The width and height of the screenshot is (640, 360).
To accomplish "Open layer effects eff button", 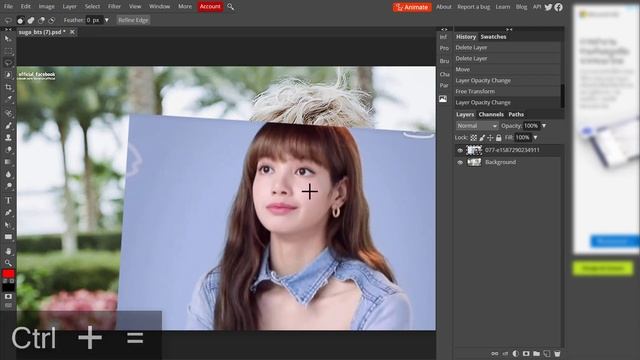I will point(505,353).
